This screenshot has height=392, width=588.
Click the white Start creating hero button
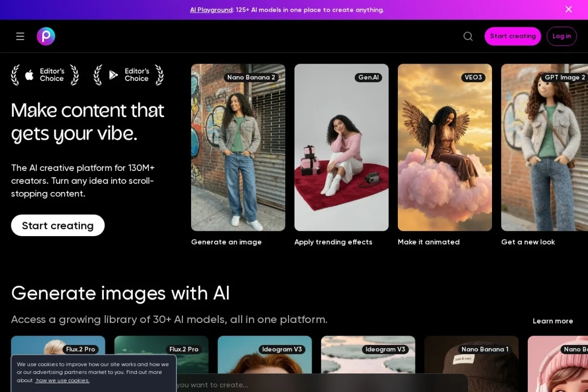58,225
